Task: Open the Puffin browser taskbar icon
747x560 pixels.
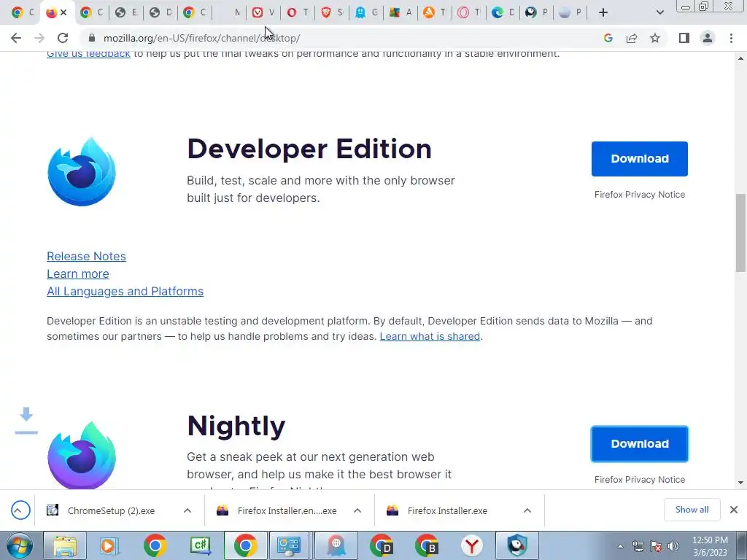Action: (517, 545)
